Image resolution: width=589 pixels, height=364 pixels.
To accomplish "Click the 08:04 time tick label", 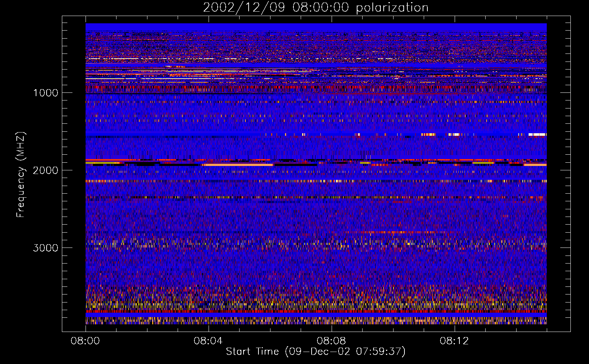I will [x=208, y=341].
